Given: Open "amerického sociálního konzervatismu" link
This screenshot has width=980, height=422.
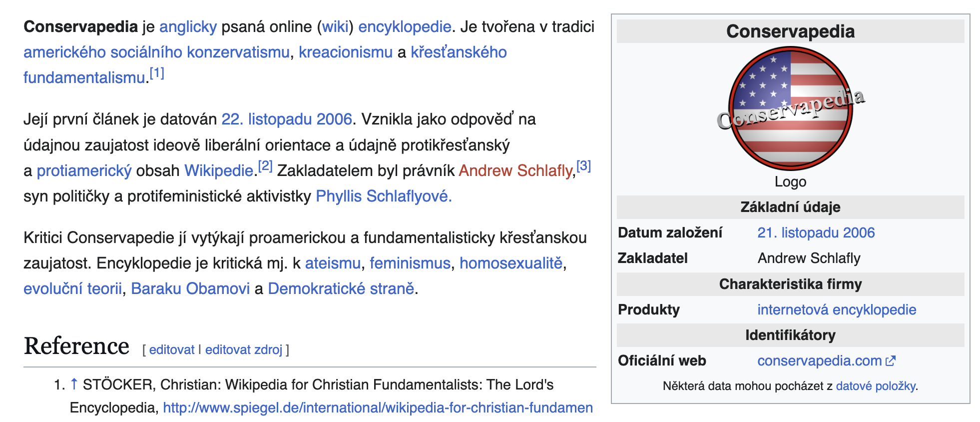Looking at the screenshot, I should click(156, 52).
